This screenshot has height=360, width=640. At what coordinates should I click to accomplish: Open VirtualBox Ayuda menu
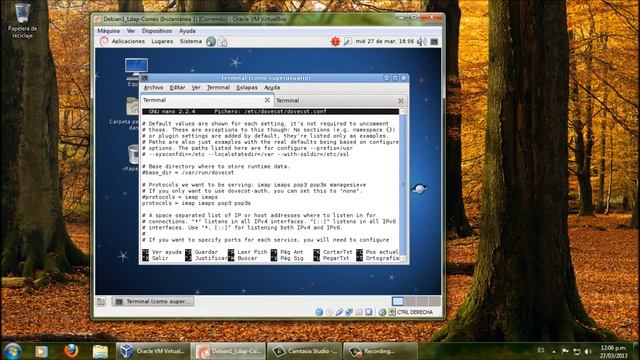[x=187, y=31]
